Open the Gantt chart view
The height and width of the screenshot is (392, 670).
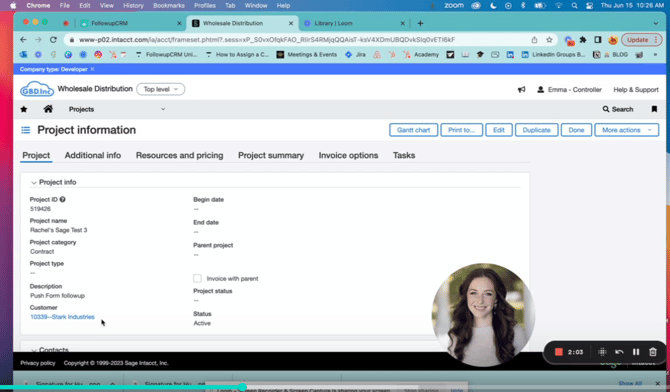(x=413, y=130)
